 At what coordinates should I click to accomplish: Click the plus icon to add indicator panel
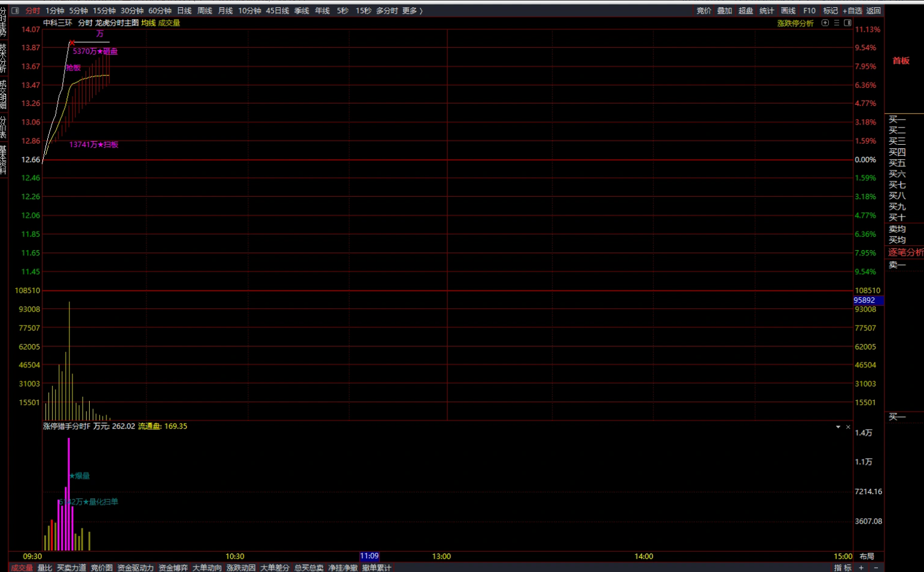tap(861, 568)
